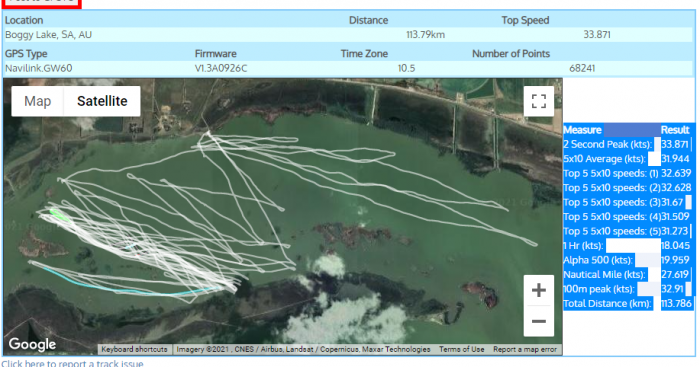Toggle fullscreen map view
The image size is (700, 367).
click(539, 101)
